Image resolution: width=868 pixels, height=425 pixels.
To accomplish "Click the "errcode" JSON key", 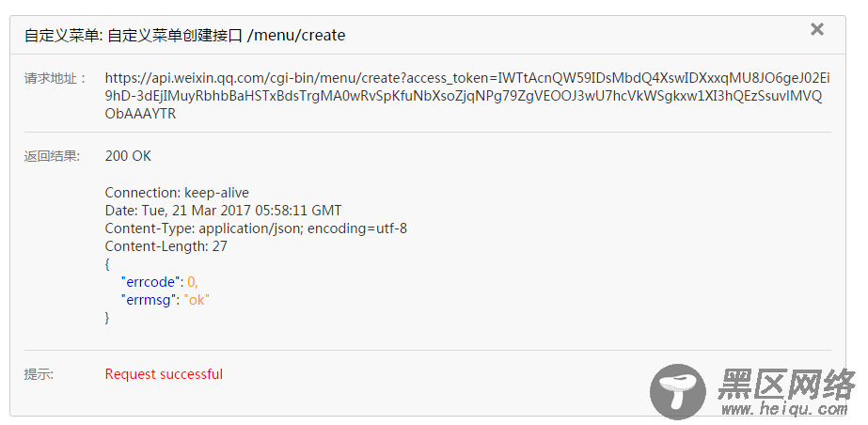I will click(x=151, y=282).
